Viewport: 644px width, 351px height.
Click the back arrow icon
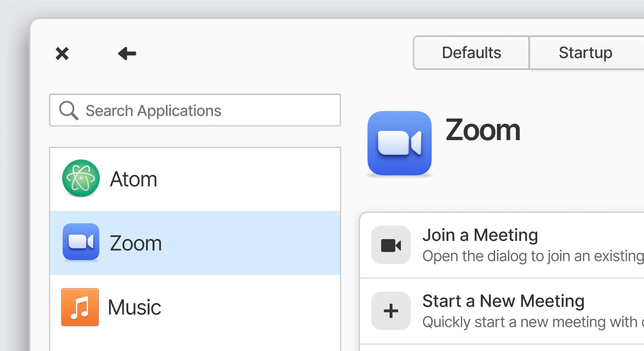[127, 53]
